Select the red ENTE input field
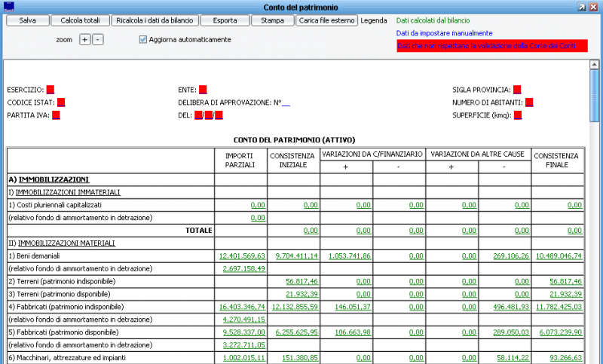This screenshot has height=364, width=603. pyautogui.click(x=204, y=90)
